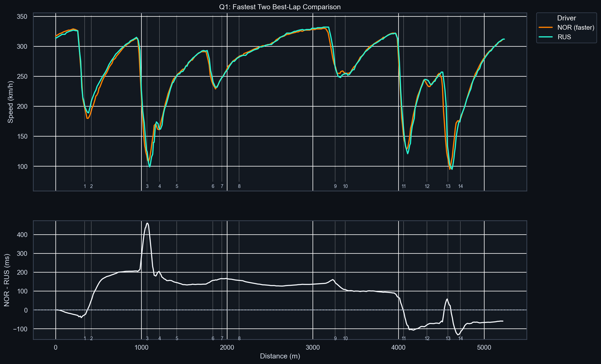
Task: Click corner marker 14 in speed plot
Action: [x=460, y=186]
